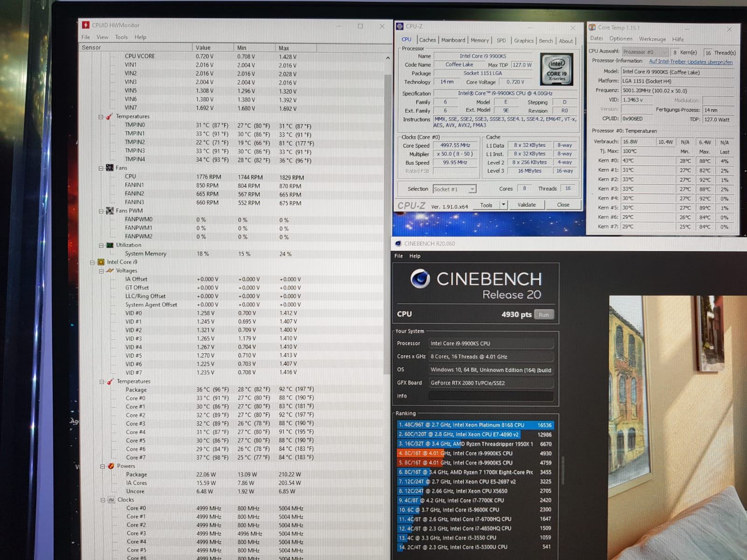Open the Datei menu in Core Temp
This screenshot has width=747, height=560.
click(x=596, y=39)
